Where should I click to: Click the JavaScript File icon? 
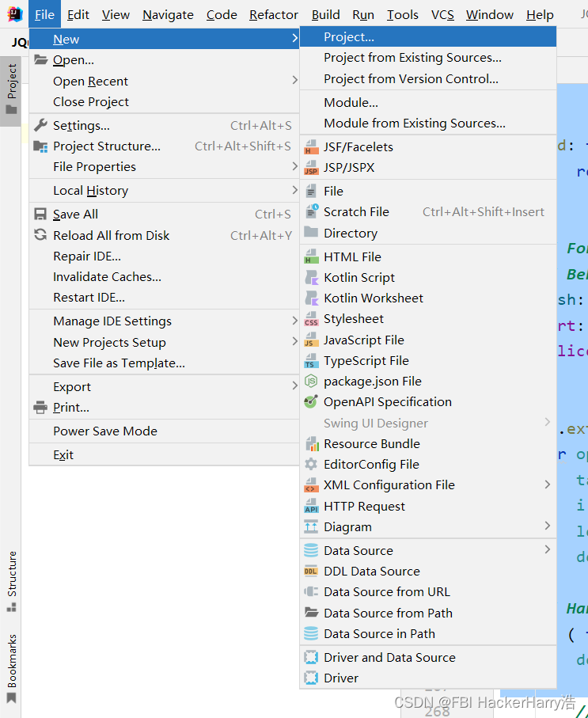coord(311,340)
